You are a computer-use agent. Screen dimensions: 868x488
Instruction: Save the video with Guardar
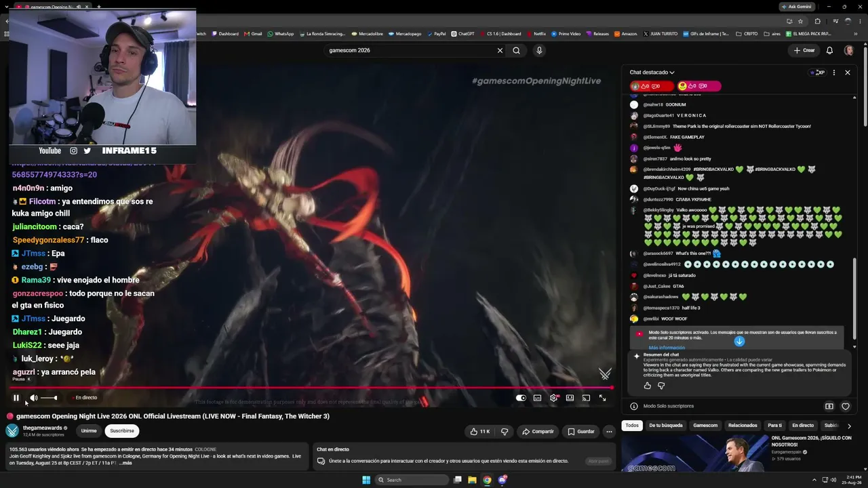(581, 431)
